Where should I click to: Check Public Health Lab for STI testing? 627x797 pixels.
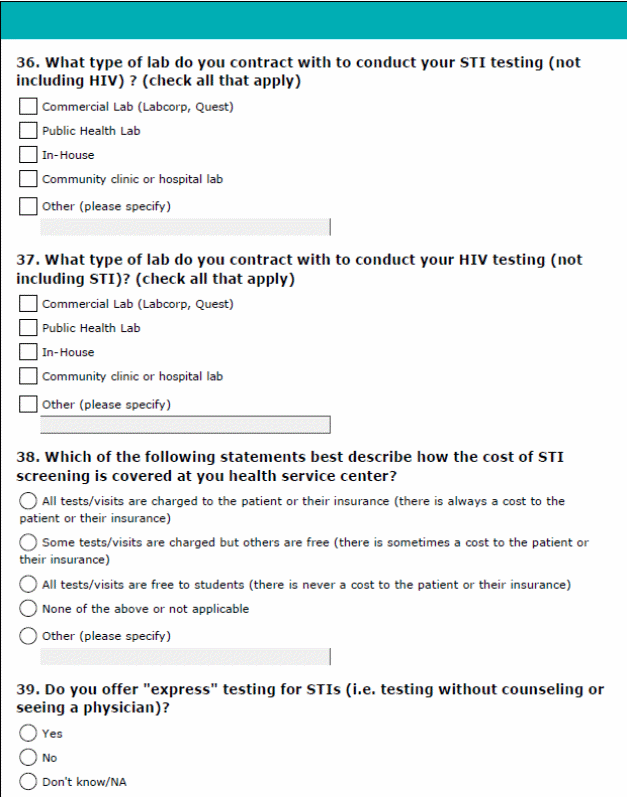[x=29, y=131]
